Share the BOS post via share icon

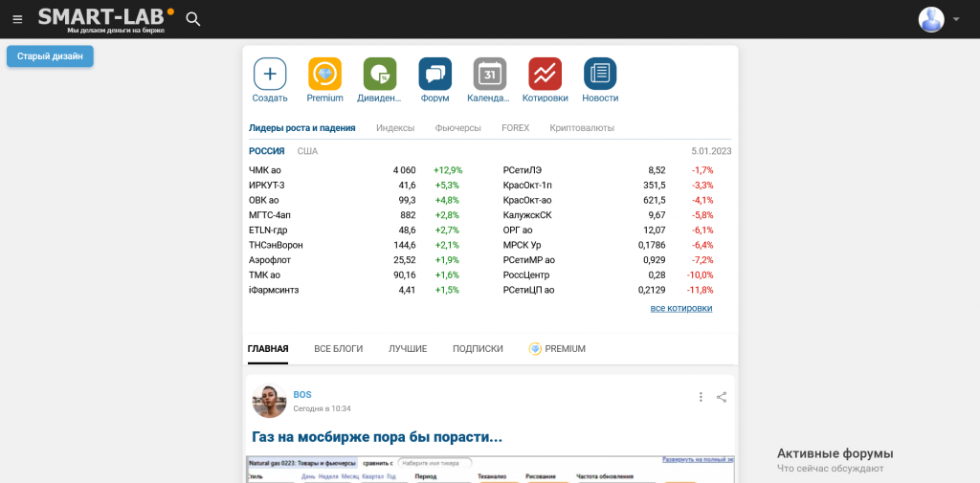[x=722, y=397]
